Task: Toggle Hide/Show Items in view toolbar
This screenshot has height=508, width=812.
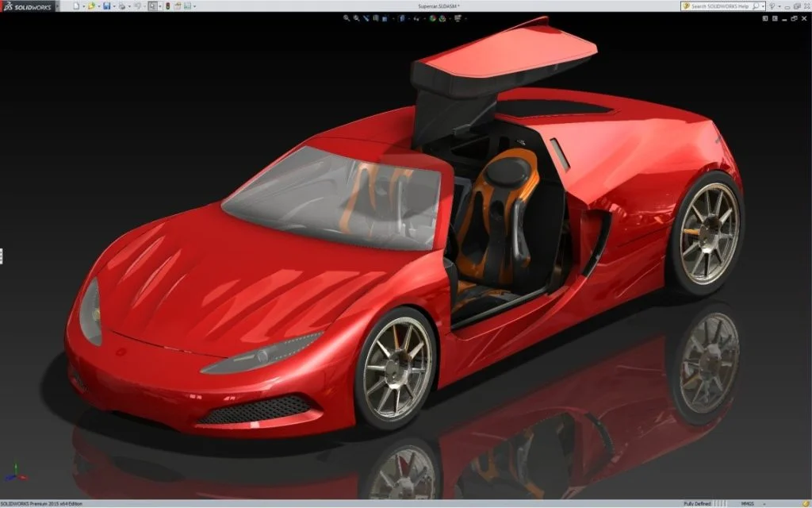Action: tap(416, 17)
